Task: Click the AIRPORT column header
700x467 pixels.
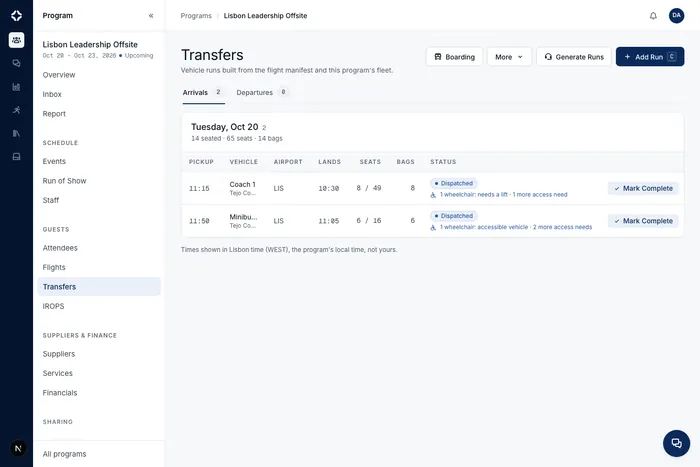Action: pyautogui.click(x=288, y=162)
